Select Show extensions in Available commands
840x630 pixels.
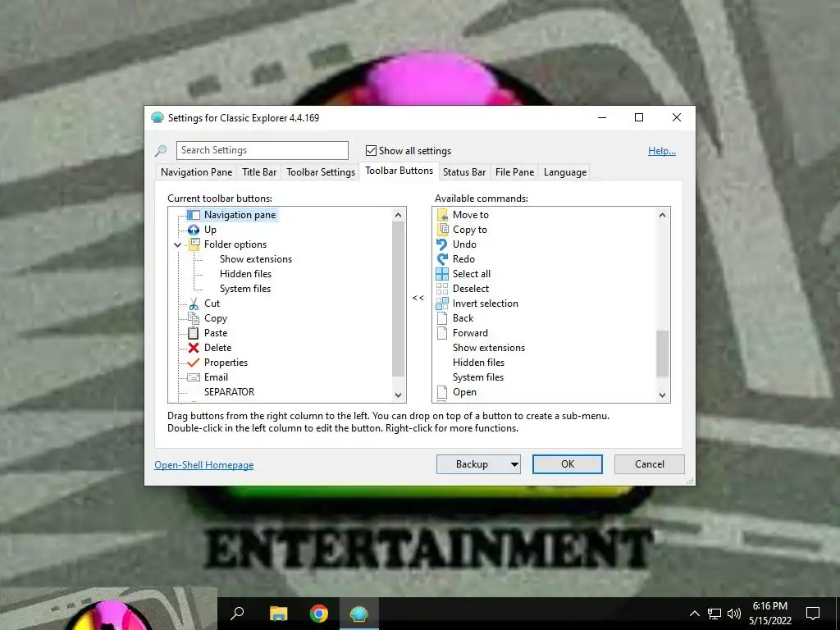point(489,348)
